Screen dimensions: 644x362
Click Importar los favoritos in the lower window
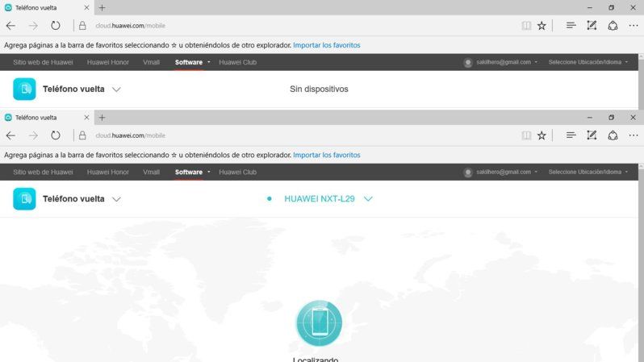[x=327, y=155]
